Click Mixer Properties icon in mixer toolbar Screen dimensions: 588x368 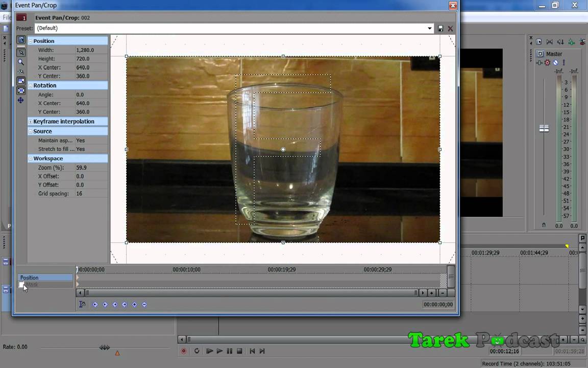[539, 42]
